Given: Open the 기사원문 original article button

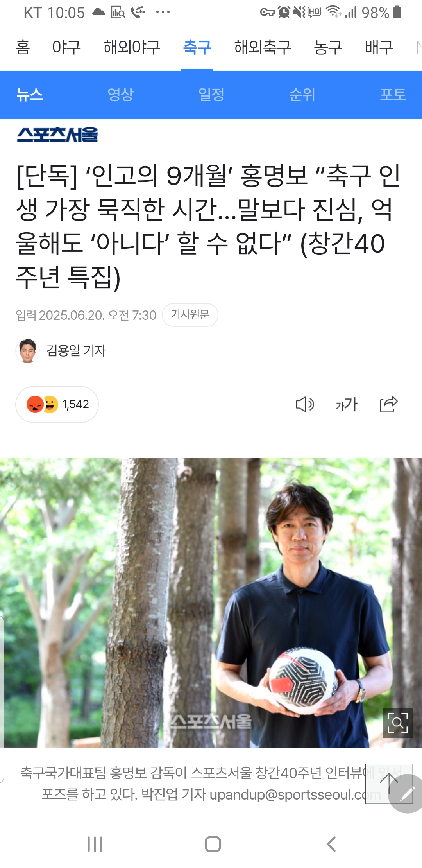Looking at the screenshot, I should pos(190,315).
